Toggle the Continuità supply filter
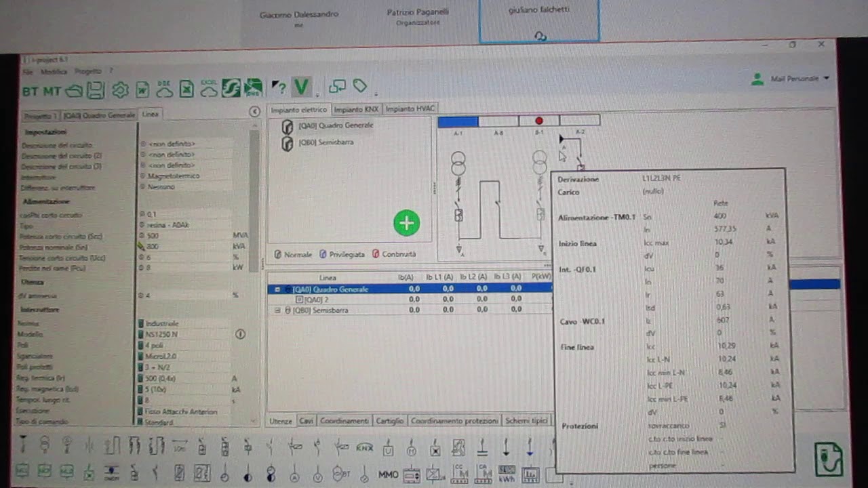 click(x=394, y=254)
